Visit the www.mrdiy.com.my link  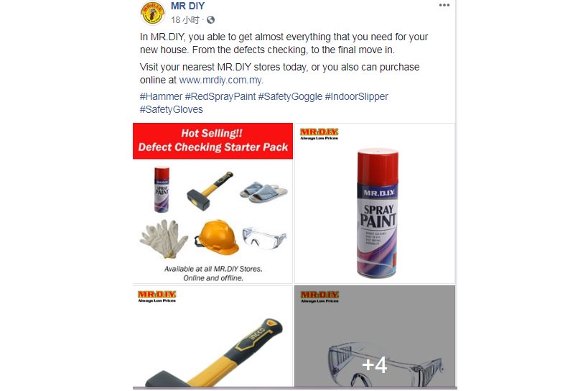221,80
